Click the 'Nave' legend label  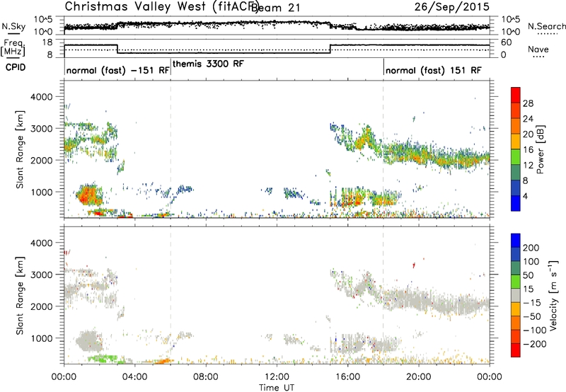click(x=538, y=50)
